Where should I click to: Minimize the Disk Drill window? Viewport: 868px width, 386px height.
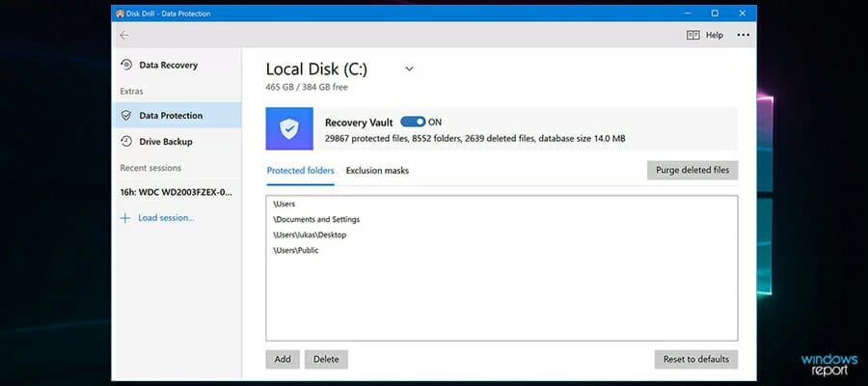pyautogui.click(x=688, y=14)
